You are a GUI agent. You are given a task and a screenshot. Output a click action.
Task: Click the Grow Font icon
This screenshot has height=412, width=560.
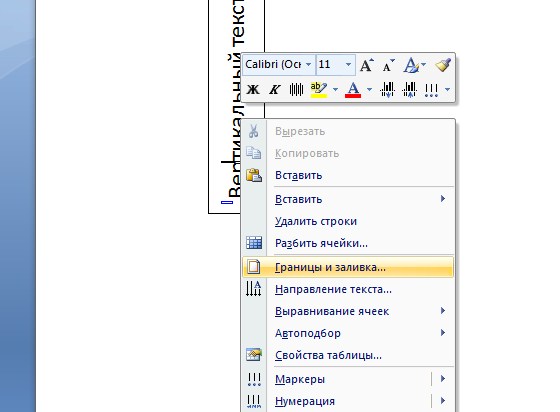[366, 65]
